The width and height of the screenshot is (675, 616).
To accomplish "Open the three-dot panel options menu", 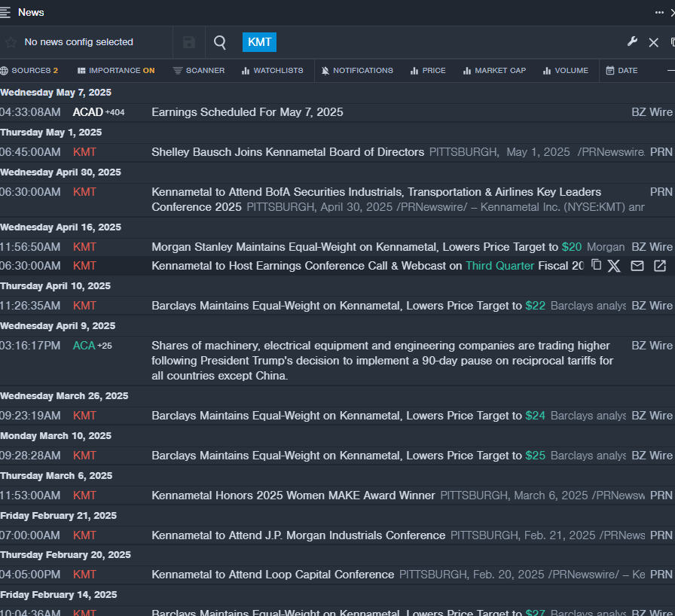I will click(x=659, y=13).
